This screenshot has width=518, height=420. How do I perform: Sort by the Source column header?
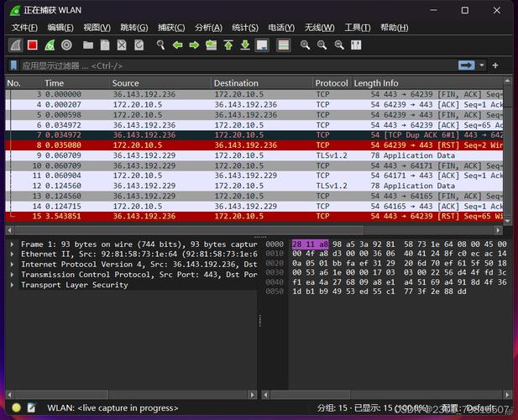coord(160,83)
